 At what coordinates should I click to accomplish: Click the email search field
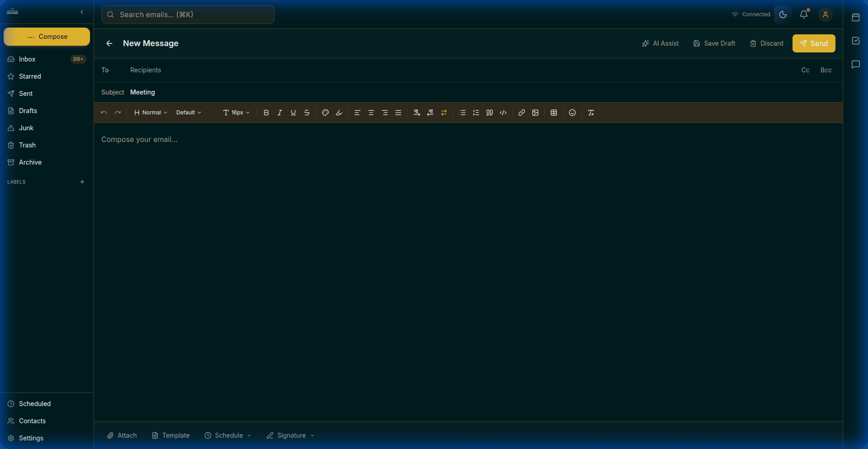point(188,14)
